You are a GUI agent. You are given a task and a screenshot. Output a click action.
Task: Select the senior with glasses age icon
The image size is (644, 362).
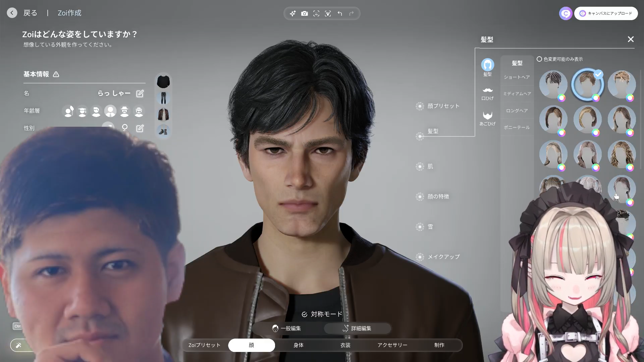tap(139, 111)
